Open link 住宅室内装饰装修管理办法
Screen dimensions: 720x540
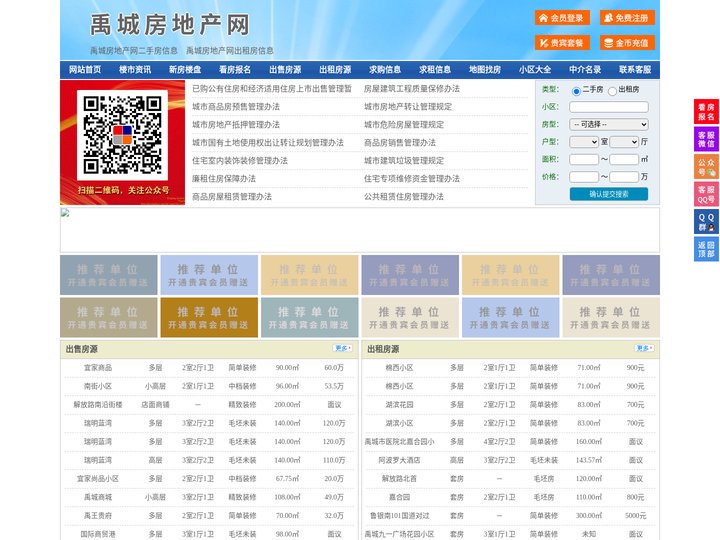[240, 161]
